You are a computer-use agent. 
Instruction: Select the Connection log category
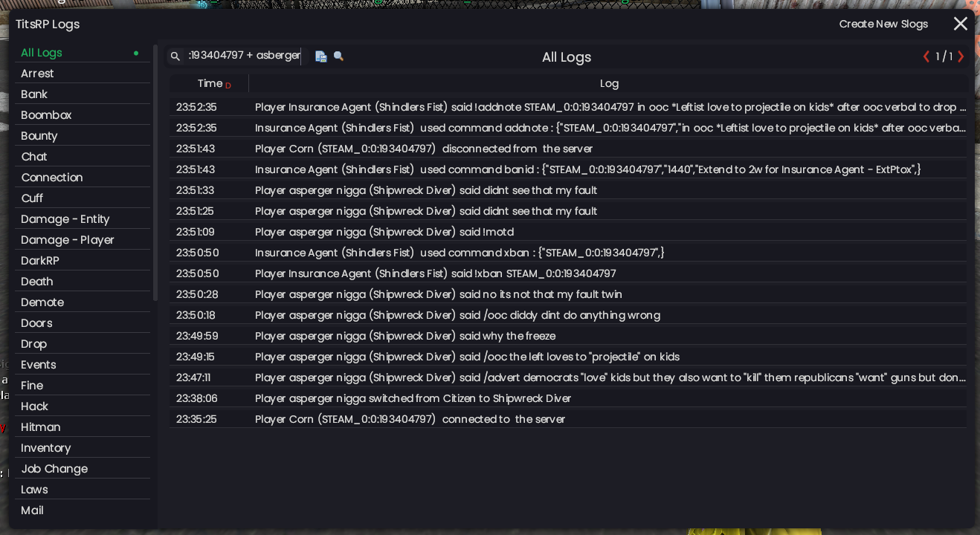52,178
